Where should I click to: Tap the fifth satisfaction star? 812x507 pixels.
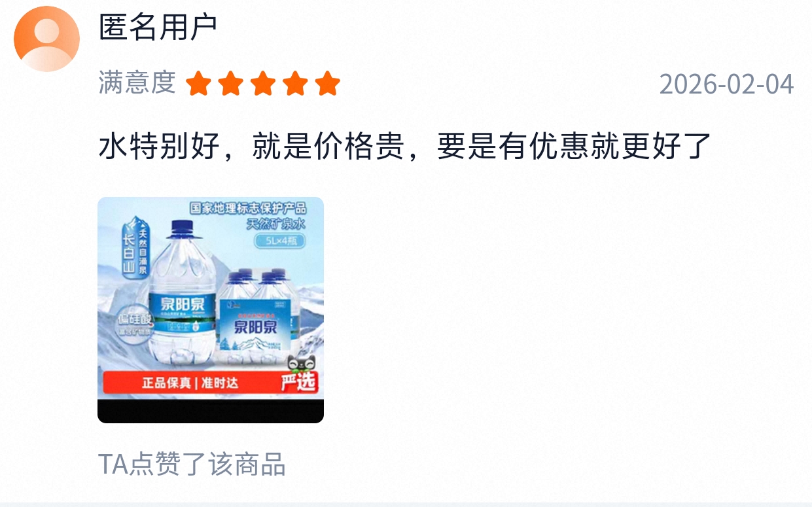pos(327,84)
